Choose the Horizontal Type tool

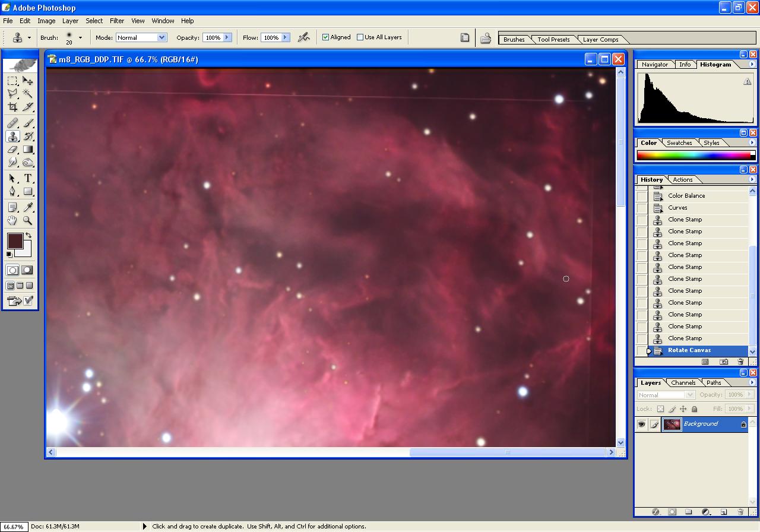28,178
